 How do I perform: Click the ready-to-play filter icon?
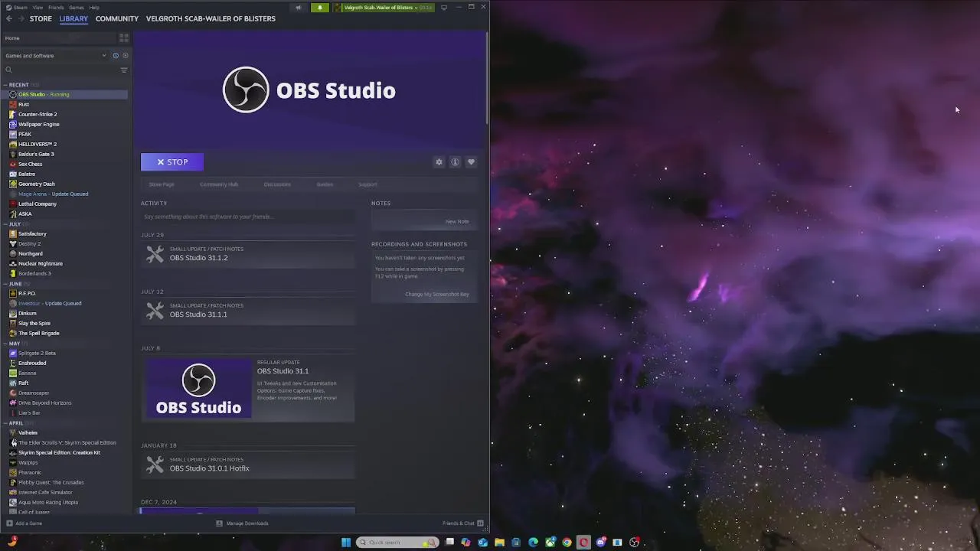coord(126,55)
